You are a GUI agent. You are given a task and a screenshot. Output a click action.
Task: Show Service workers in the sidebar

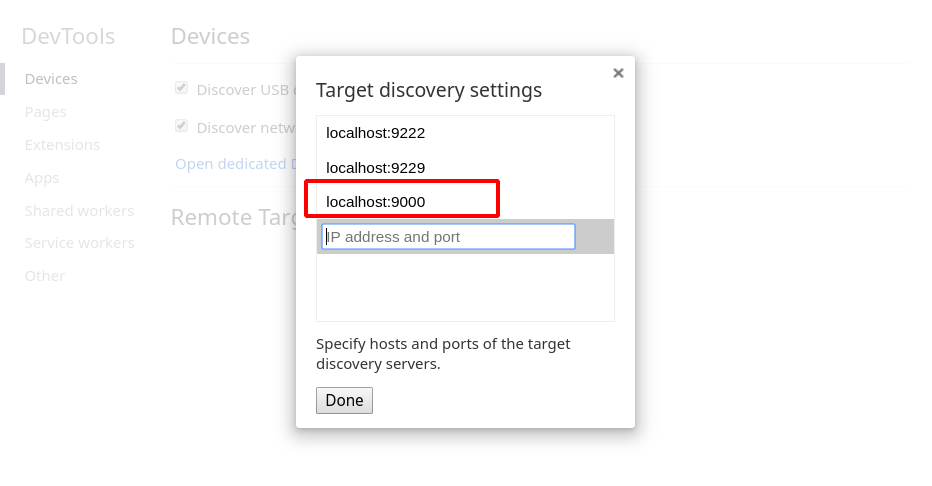click(x=79, y=243)
